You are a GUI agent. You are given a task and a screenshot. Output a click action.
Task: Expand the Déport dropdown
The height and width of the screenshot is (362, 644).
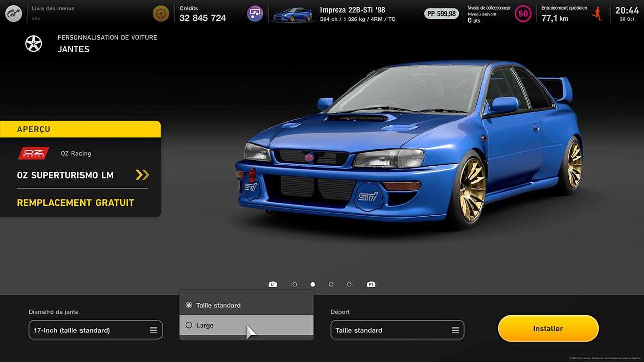(397, 330)
